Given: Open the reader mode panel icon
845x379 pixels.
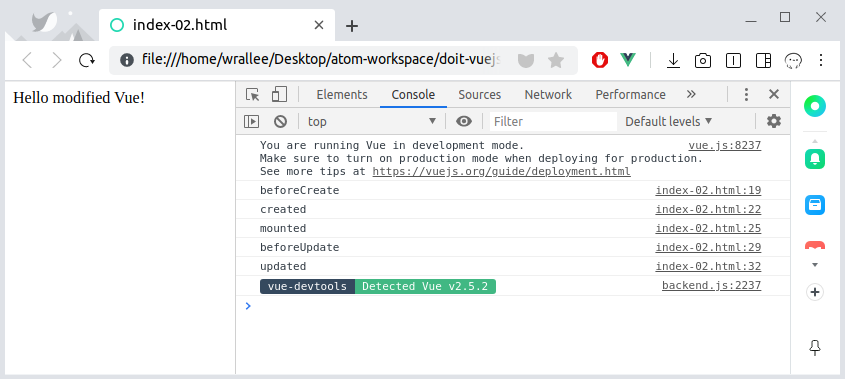Looking at the screenshot, I should click(733, 60).
